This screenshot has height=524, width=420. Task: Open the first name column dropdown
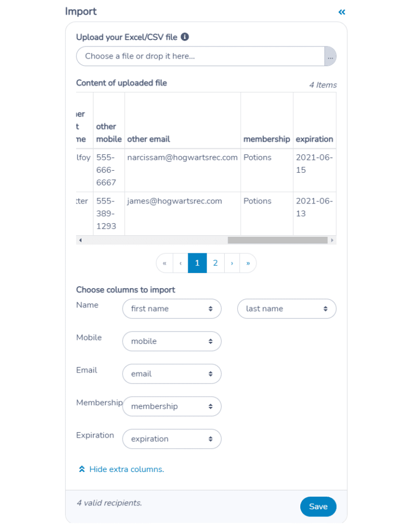tap(172, 309)
